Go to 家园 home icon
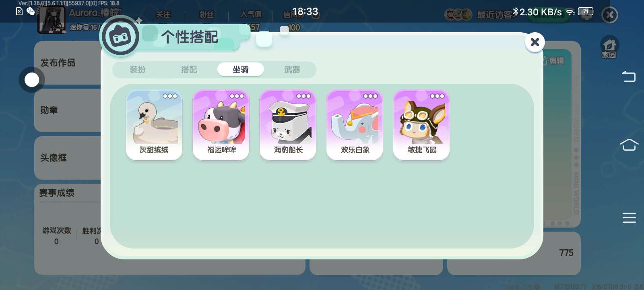The height and width of the screenshot is (290, 644). click(x=609, y=48)
